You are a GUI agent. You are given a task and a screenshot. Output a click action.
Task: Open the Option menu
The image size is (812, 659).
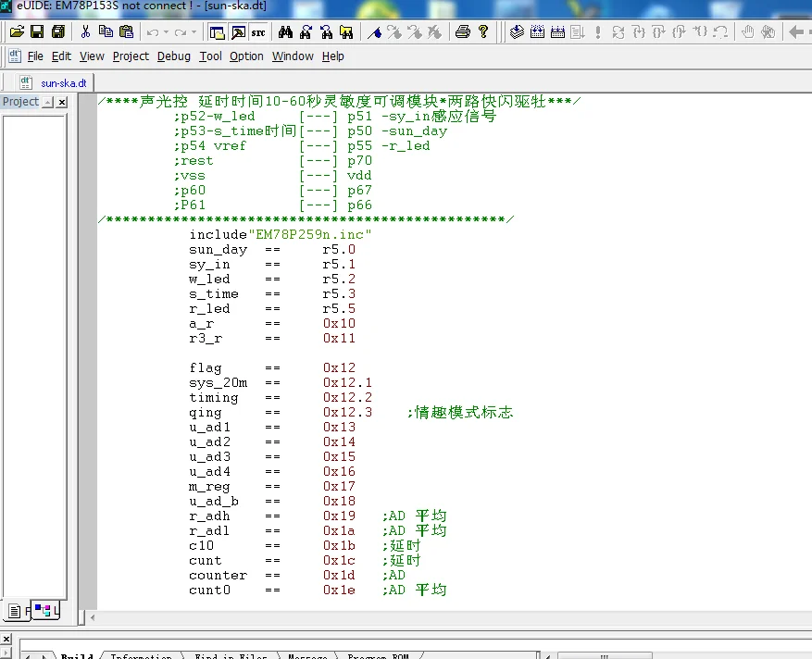[x=246, y=56]
